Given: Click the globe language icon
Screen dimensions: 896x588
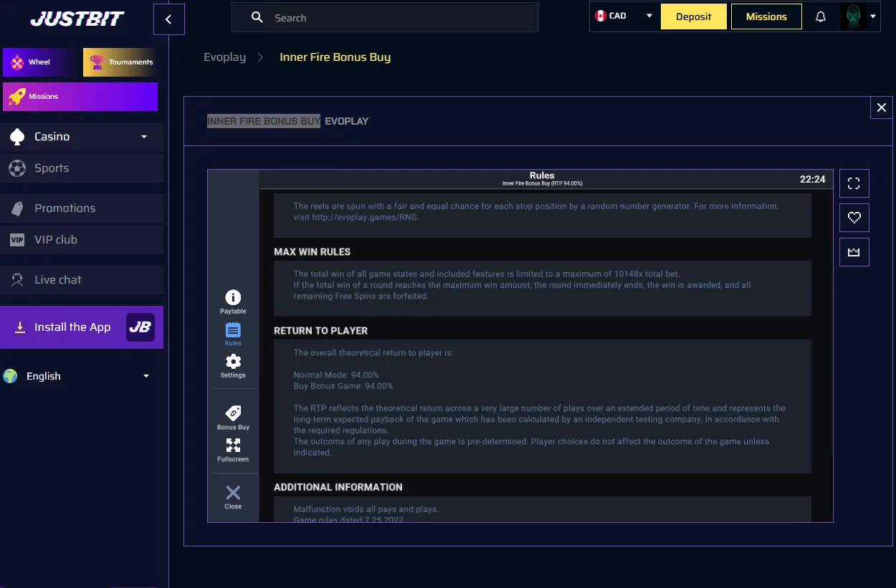Looking at the screenshot, I should pos(10,376).
